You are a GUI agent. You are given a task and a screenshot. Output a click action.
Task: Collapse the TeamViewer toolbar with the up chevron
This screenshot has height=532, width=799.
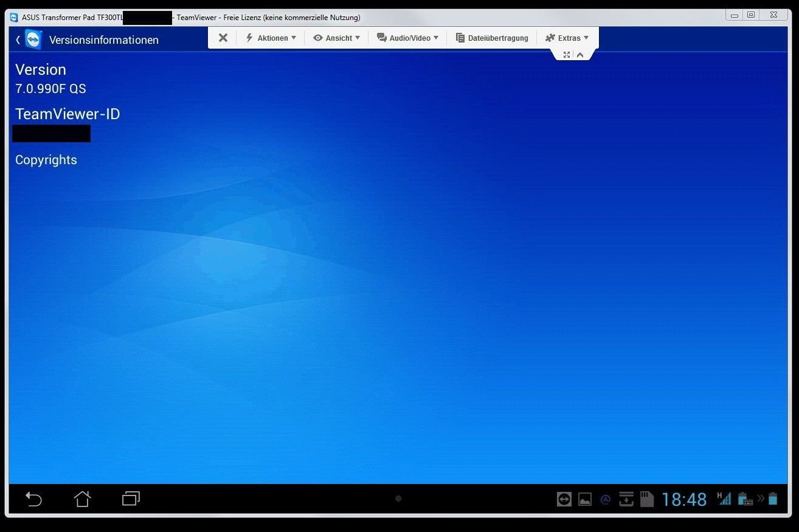click(x=580, y=55)
